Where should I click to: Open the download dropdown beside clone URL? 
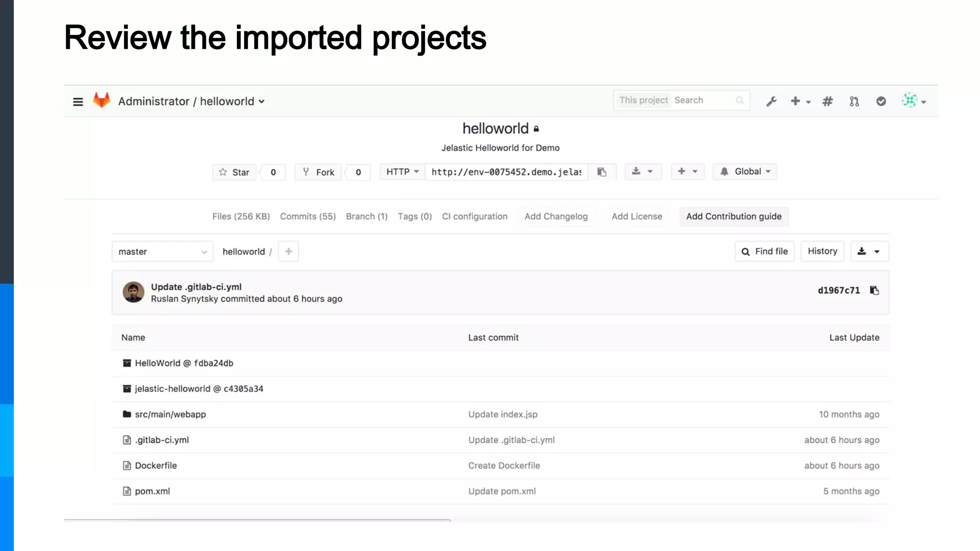pyautogui.click(x=643, y=171)
